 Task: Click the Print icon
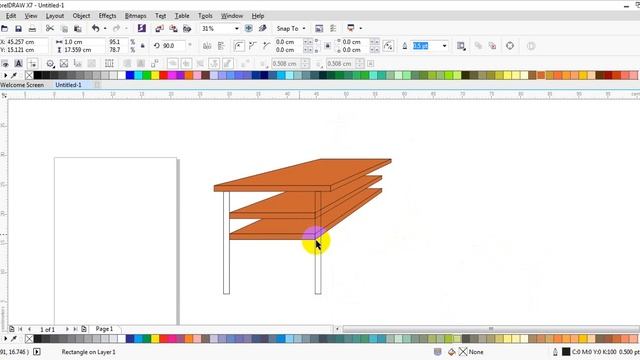32,29
